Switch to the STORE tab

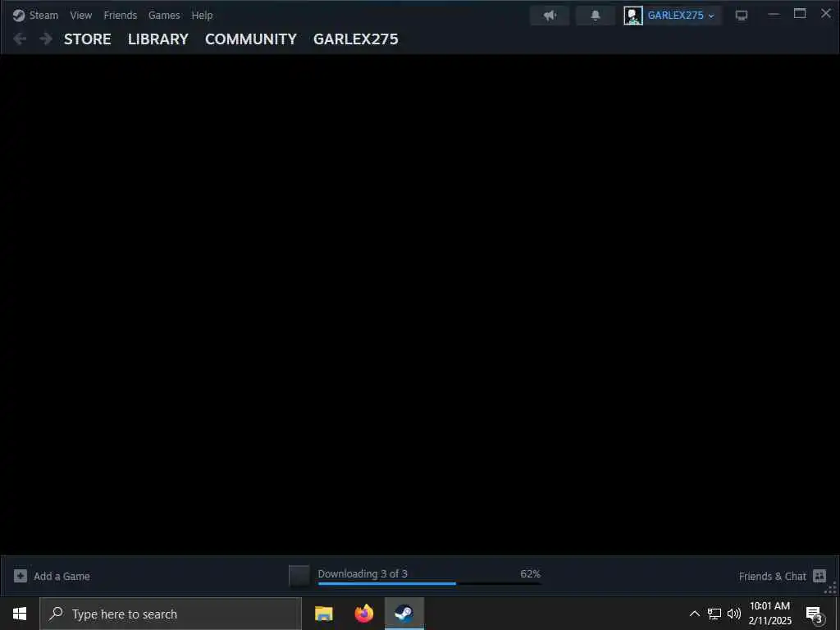point(87,39)
